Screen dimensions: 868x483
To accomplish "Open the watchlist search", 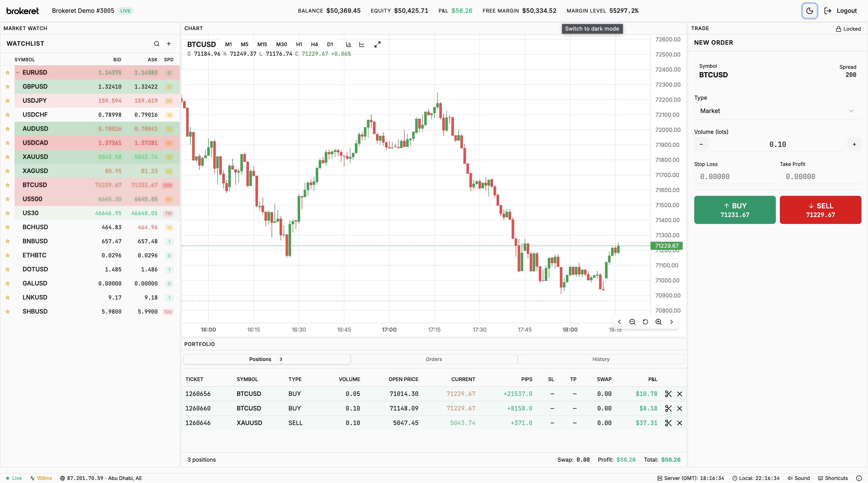I will [x=156, y=43].
